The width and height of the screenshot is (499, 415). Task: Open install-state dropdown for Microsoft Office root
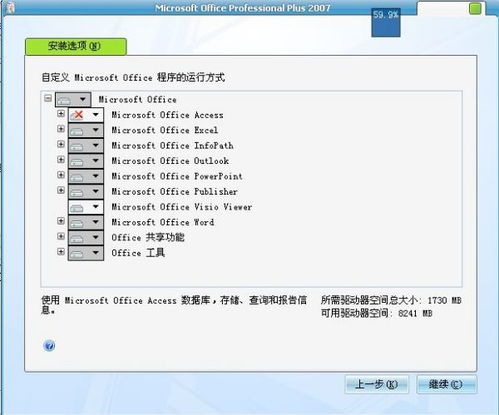[73, 99]
